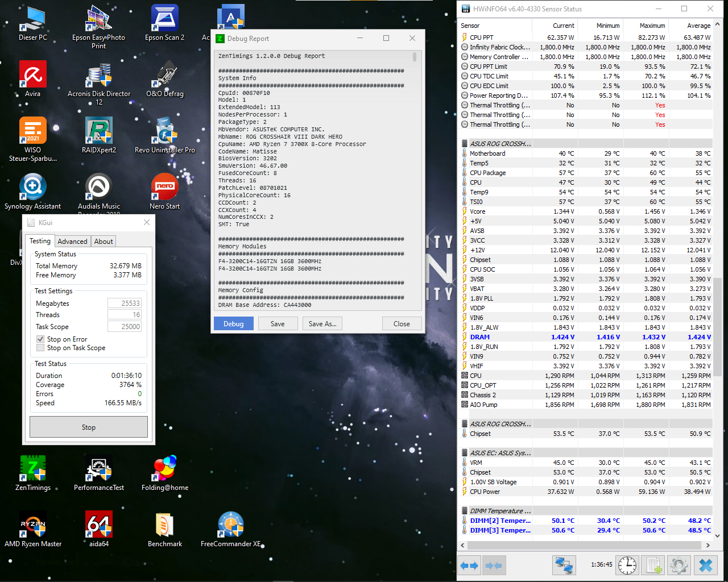Image resolution: width=728 pixels, height=582 pixels.
Task: Select DIMM[3] Temperature row in HWiNFO
Action: [585, 530]
